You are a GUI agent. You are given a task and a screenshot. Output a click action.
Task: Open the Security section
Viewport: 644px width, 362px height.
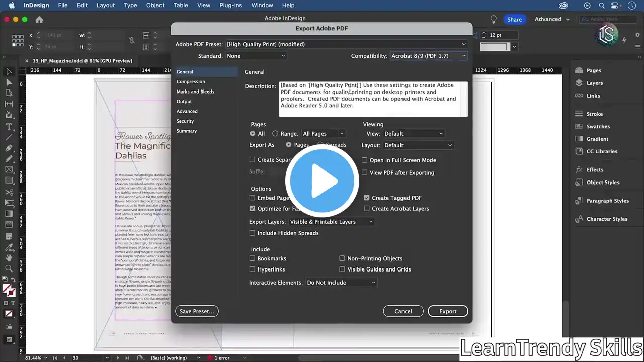[185, 121]
